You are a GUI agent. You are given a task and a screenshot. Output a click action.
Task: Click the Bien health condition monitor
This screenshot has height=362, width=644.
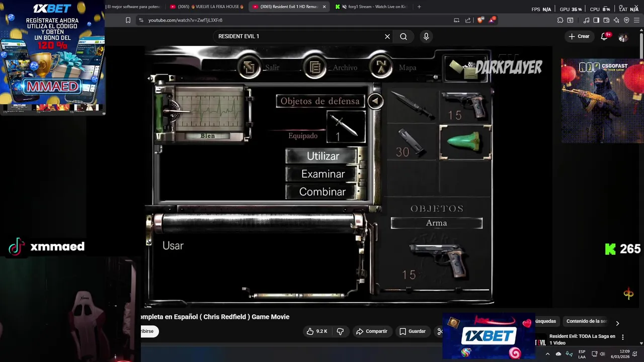207,113
